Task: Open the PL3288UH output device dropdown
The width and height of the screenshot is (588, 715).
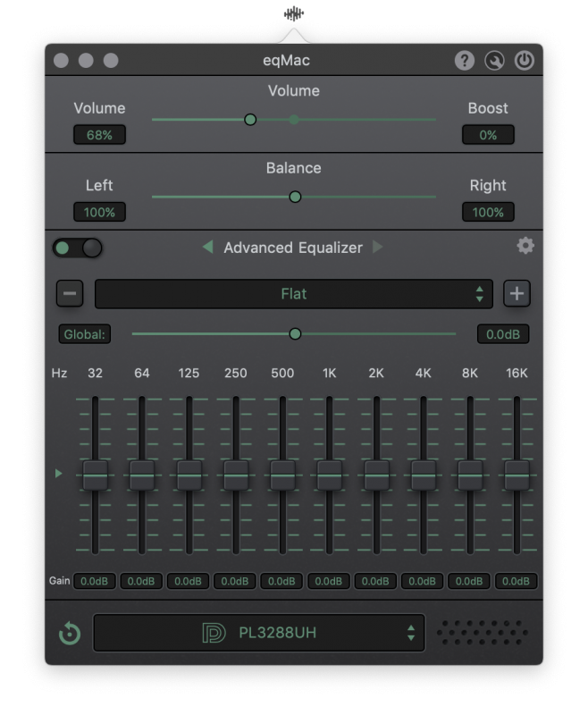Action: click(259, 633)
